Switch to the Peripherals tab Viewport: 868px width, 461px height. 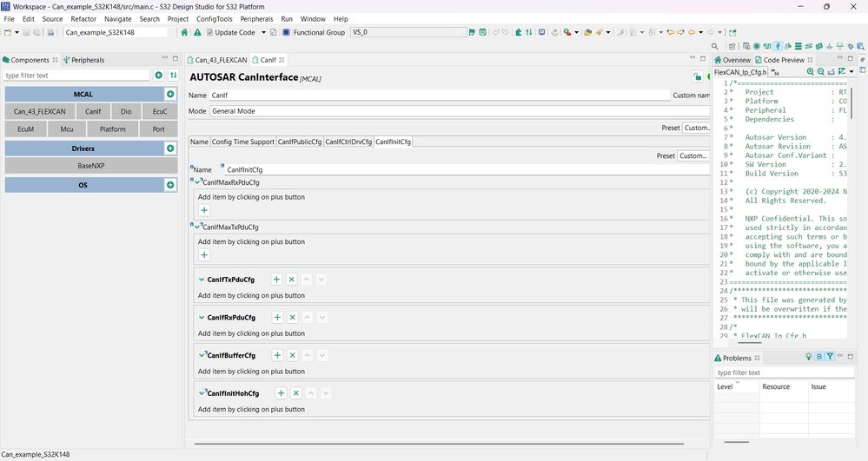click(84, 60)
